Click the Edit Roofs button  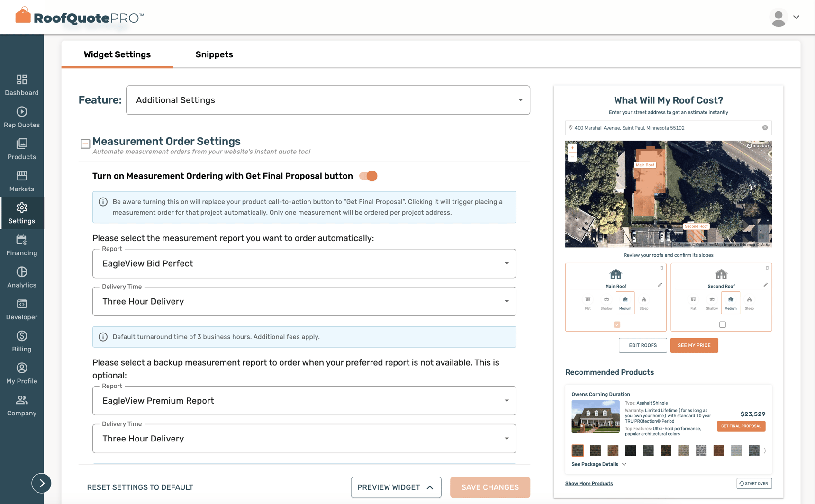coord(643,345)
